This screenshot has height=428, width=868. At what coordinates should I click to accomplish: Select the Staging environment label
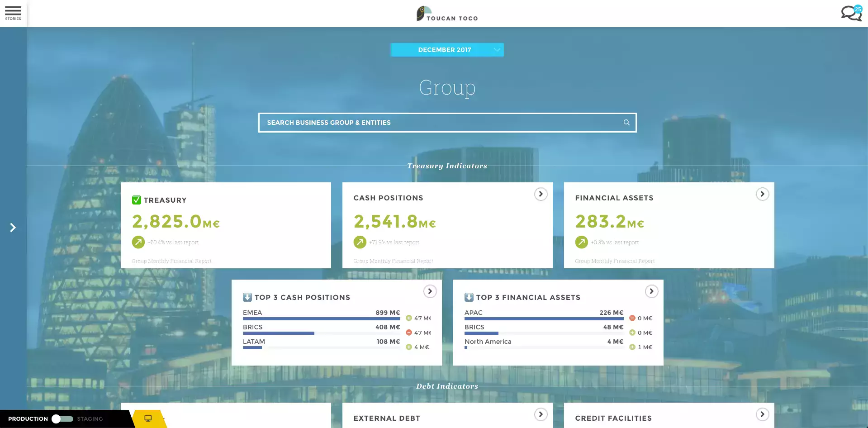point(90,419)
